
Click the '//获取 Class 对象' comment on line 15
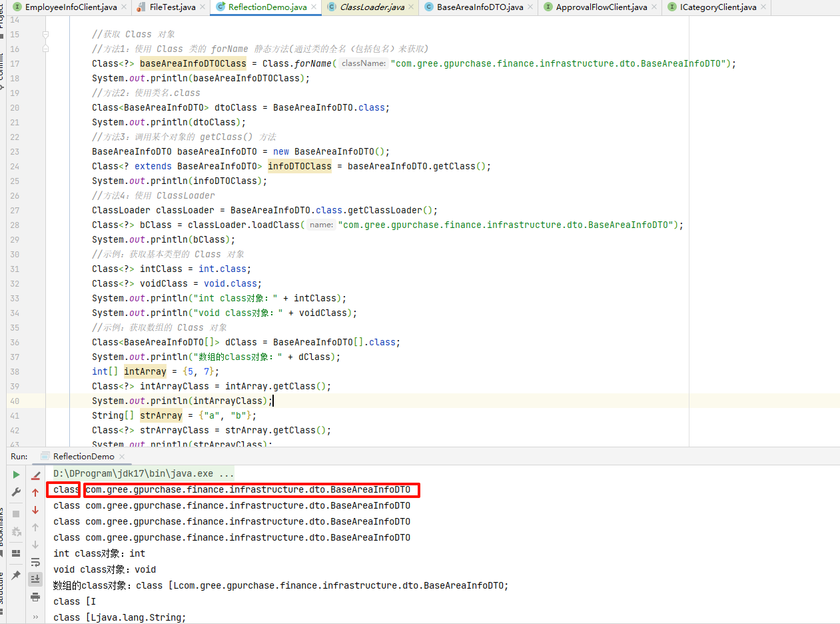coord(133,34)
